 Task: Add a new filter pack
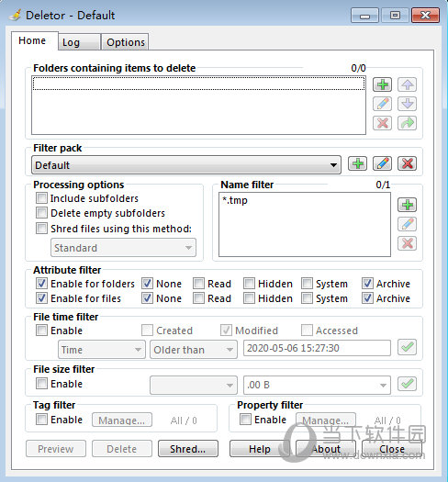click(358, 163)
